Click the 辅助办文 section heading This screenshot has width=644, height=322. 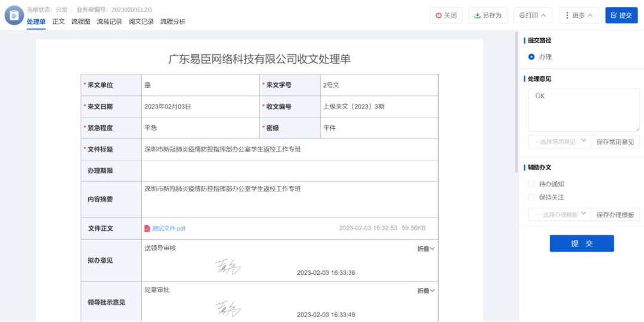click(539, 168)
